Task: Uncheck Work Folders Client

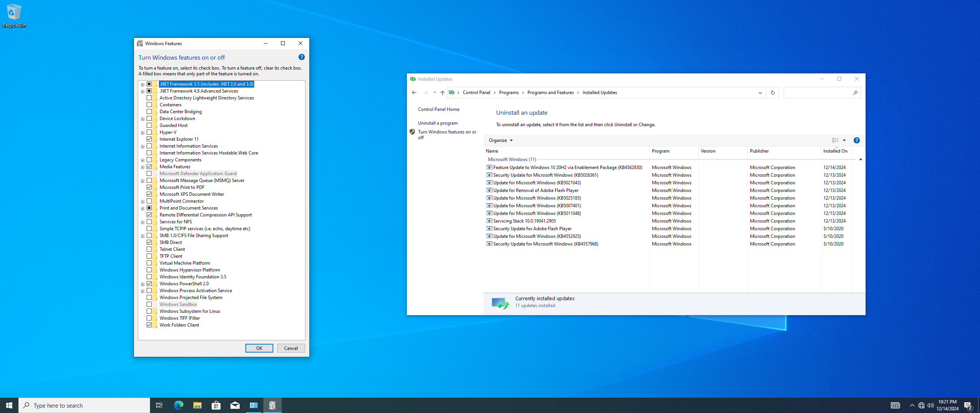Action: (x=149, y=325)
